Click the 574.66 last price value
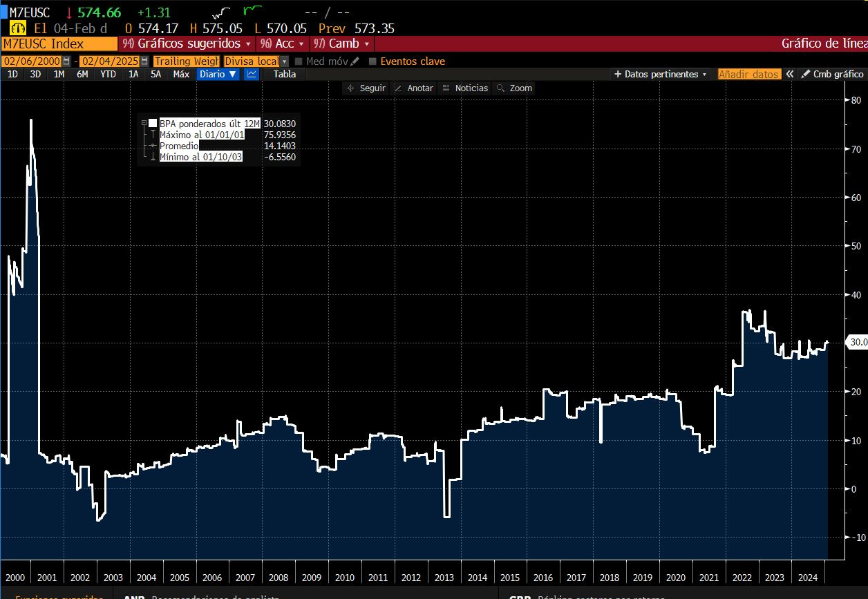 point(99,12)
